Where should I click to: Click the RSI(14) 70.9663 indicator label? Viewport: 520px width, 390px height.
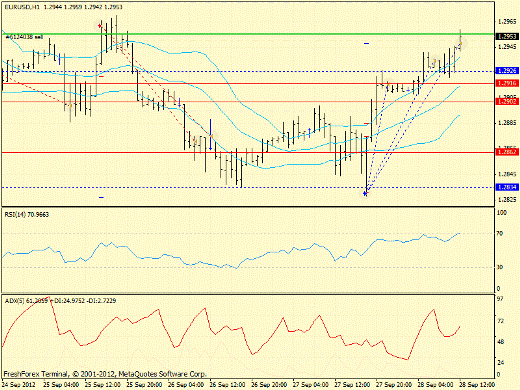point(27,215)
